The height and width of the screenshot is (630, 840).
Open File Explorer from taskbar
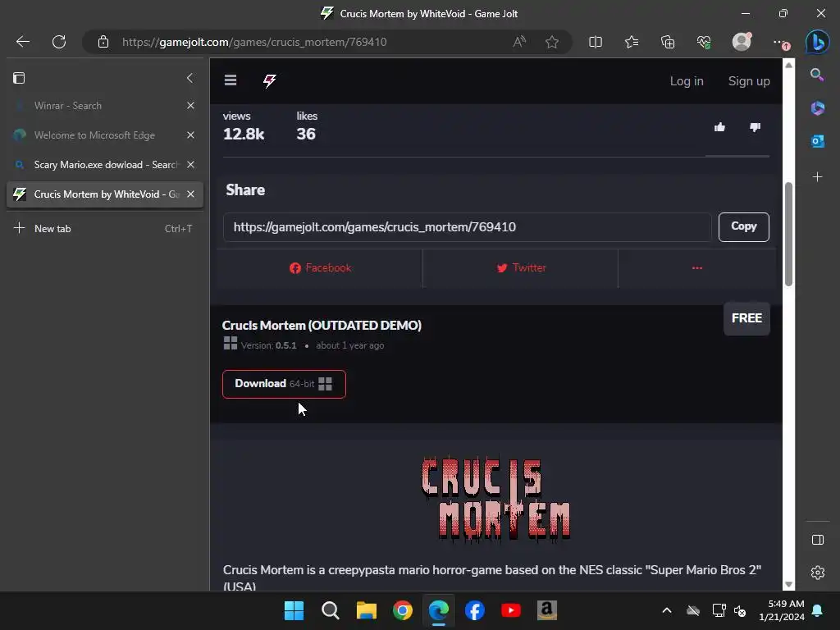coord(367,610)
